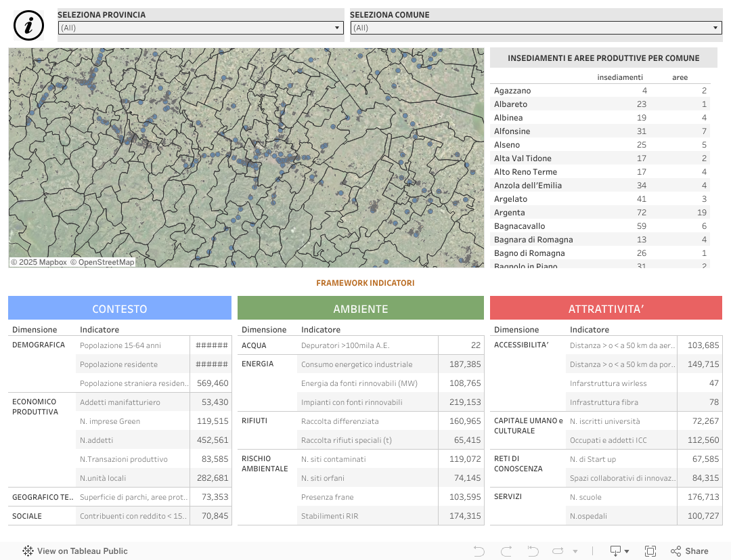Click the replay animation icon
This screenshot has height=560, width=731.
(558, 551)
